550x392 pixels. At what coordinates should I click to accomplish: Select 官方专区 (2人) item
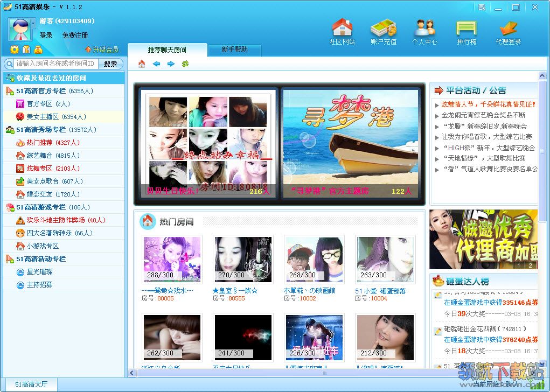64,104
